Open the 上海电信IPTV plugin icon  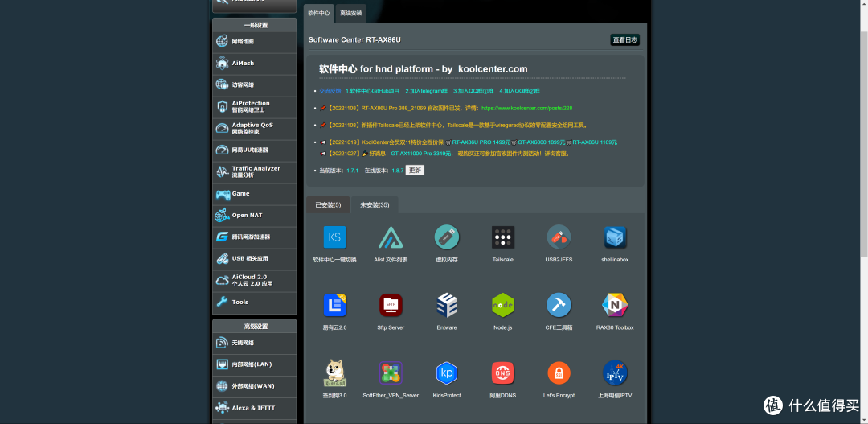[x=615, y=373]
